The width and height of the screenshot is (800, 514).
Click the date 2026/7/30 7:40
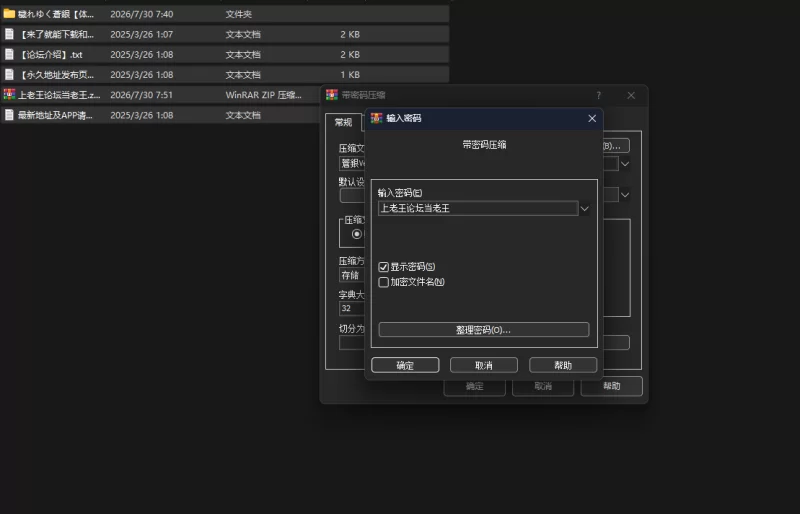tap(141, 14)
